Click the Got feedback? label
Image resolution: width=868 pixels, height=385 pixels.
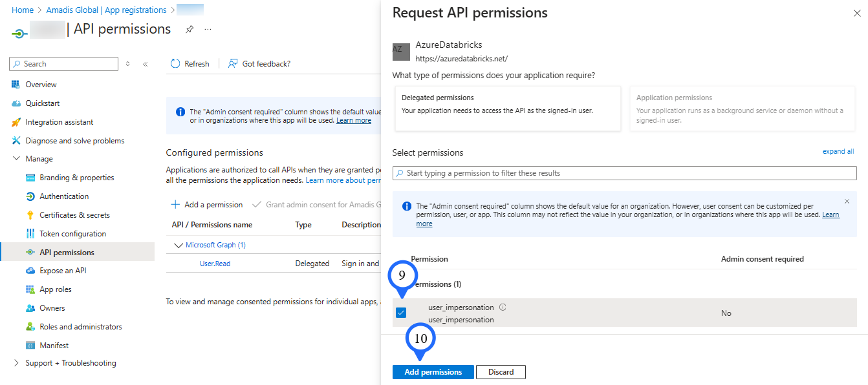266,64
